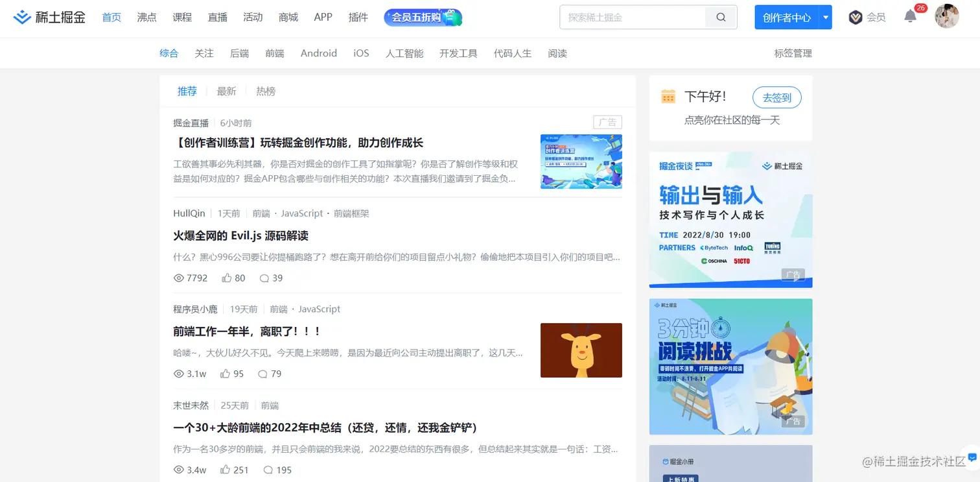Click the calendar icon beside 下午好
This screenshot has height=482, width=980.
coord(668,95)
